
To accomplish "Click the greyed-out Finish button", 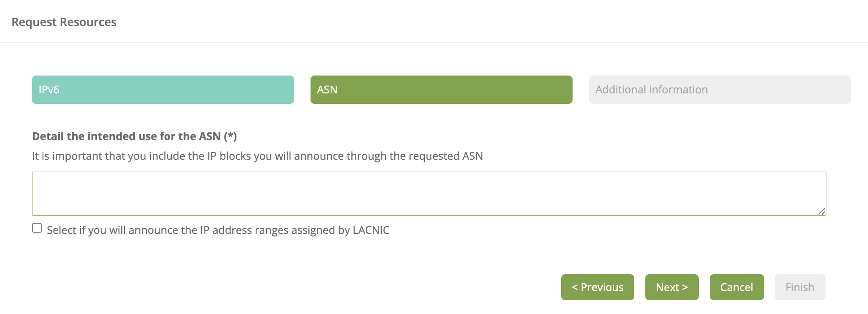I will pyautogui.click(x=799, y=287).
